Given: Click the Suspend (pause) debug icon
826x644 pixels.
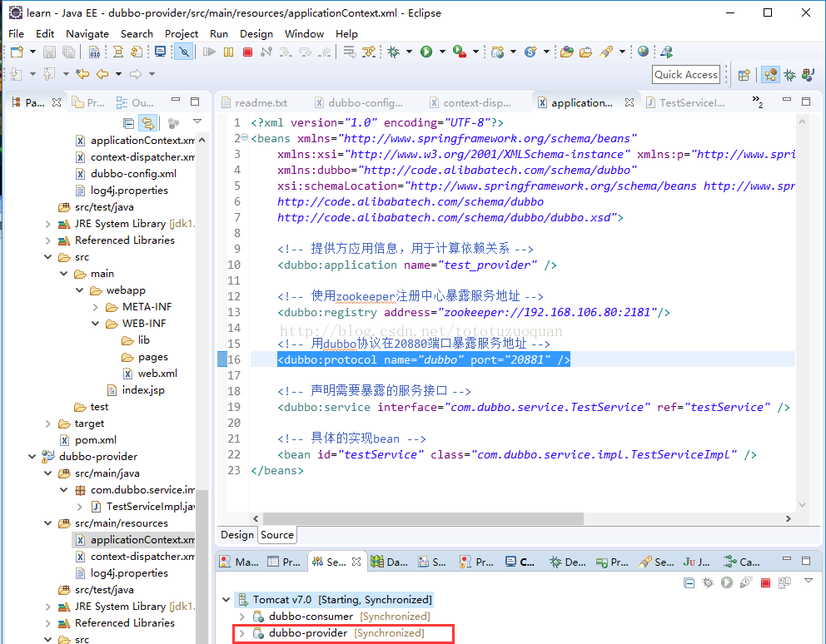Looking at the screenshot, I should (229, 52).
